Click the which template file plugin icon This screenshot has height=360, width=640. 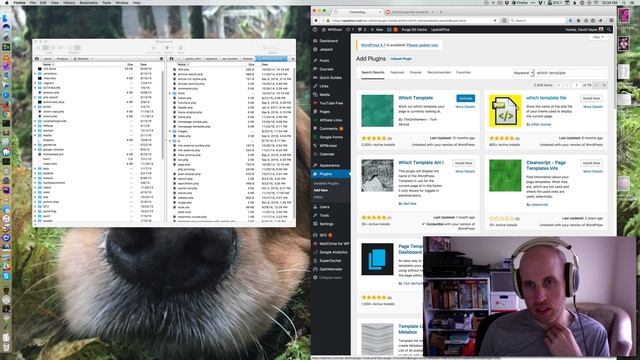click(505, 111)
